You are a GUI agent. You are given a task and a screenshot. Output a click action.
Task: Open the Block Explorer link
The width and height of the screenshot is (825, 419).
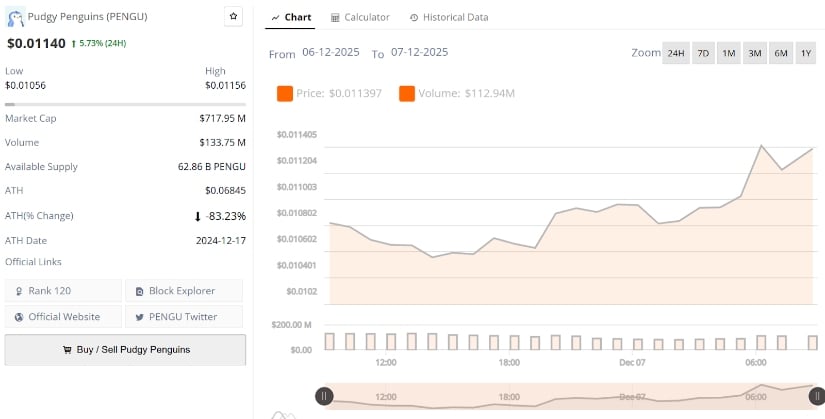[x=184, y=291]
